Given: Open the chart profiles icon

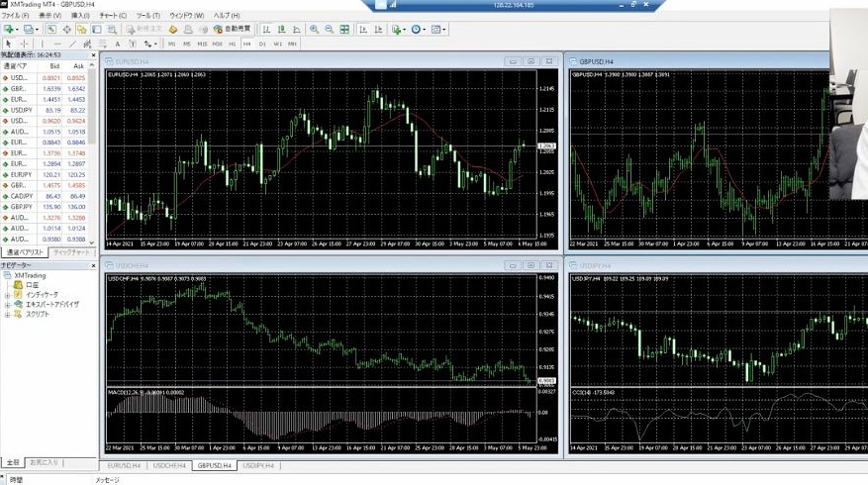Looking at the screenshot, I should point(29,29).
